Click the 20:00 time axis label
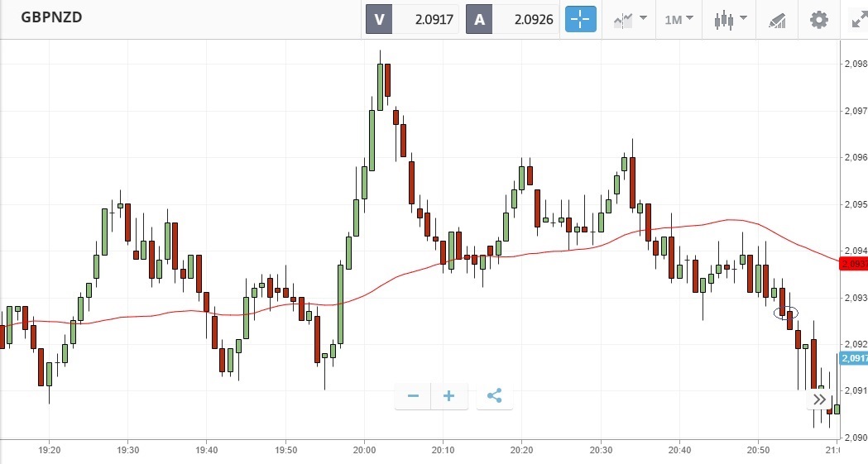Viewport: 868px width, 464px height. [364, 450]
